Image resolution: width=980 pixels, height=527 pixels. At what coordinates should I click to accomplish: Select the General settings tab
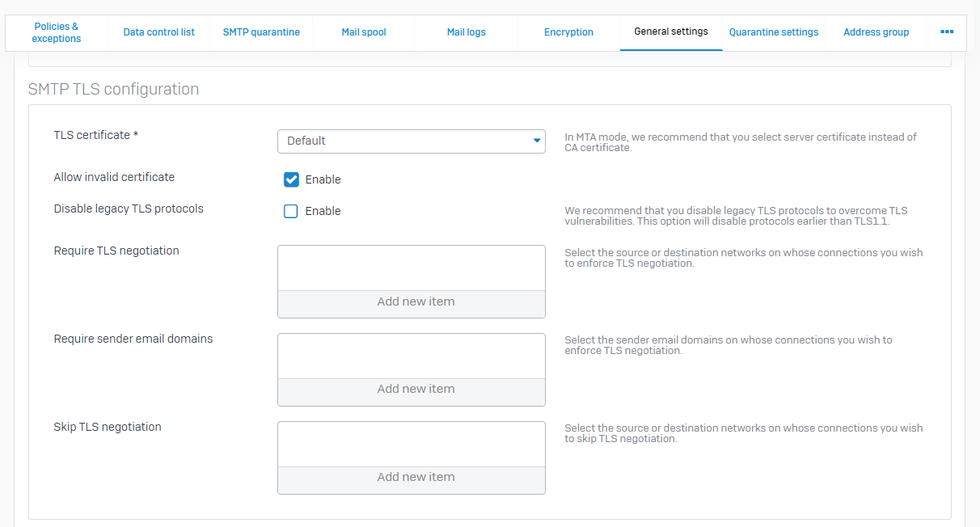(670, 32)
